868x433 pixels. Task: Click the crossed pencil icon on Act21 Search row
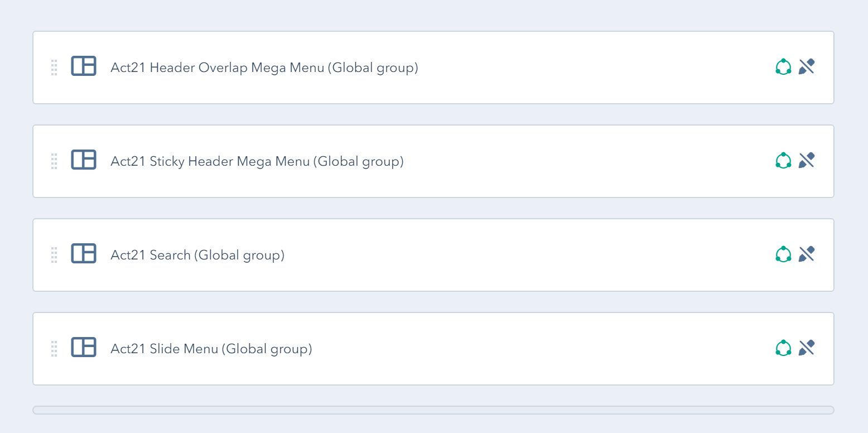click(x=806, y=254)
